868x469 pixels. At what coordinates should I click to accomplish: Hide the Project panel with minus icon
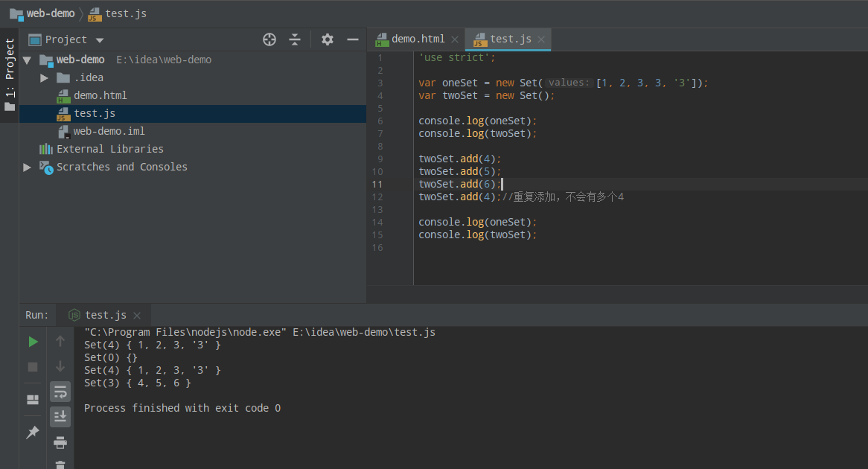click(x=353, y=39)
